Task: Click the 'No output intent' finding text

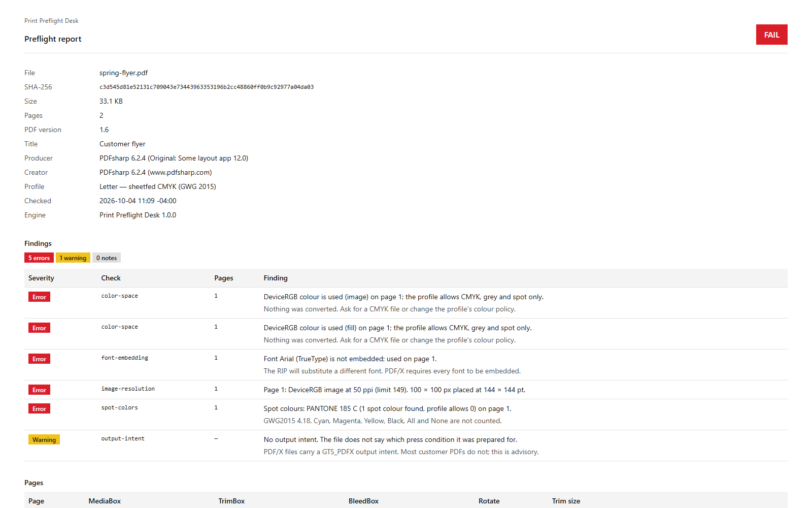Action: (x=390, y=439)
